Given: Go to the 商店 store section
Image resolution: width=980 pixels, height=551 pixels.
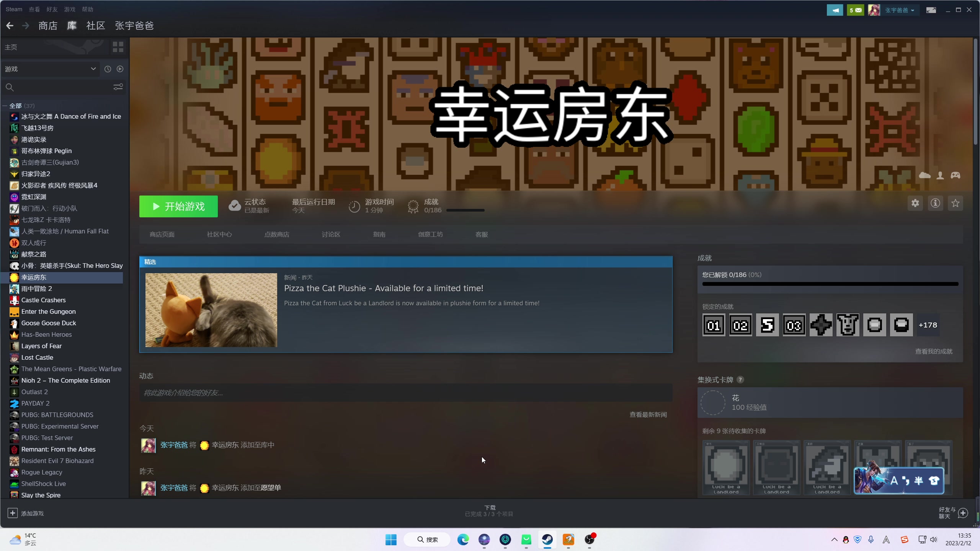Looking at the screenshot, I should [48, 26].
